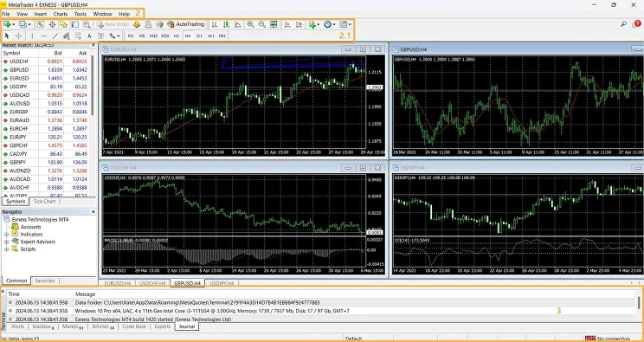Viewport: 644px width, 342px height.
Task: Select GBPUSD row in Market Watch
Action: coord(45,69)
